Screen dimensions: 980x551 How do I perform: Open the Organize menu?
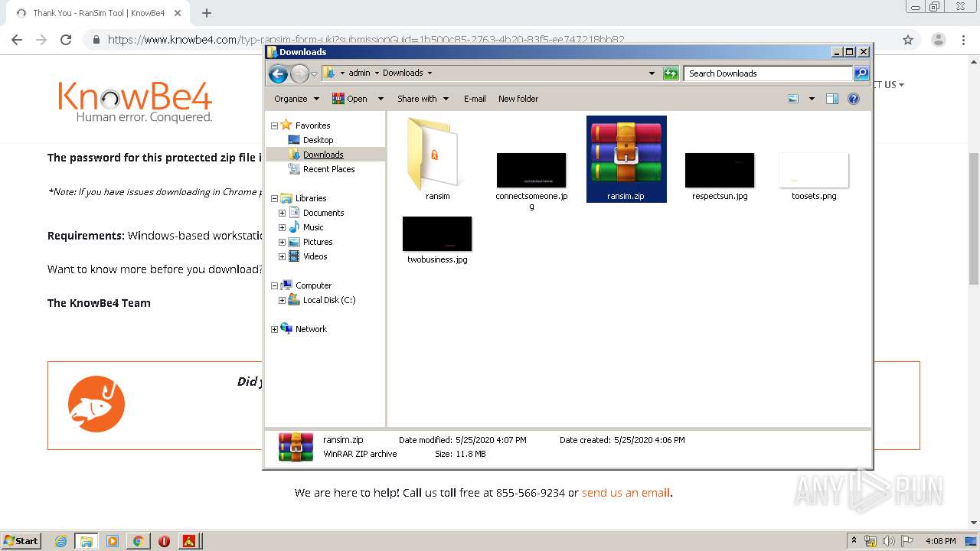pos(296,99)
